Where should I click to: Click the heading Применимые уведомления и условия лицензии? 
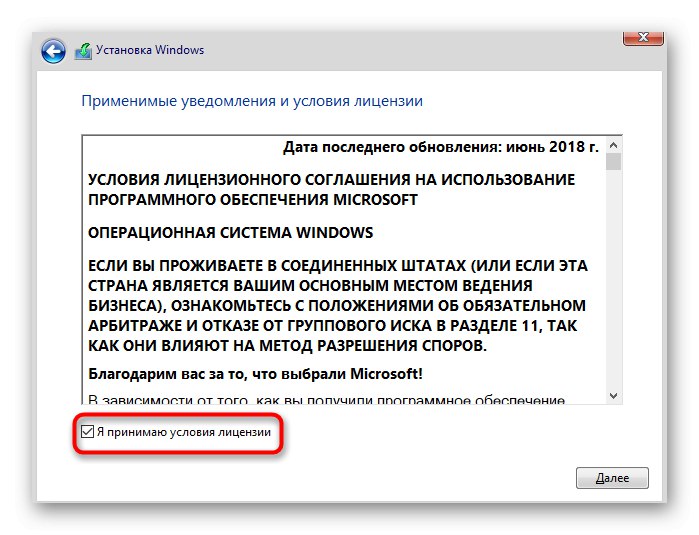(252, 101)
